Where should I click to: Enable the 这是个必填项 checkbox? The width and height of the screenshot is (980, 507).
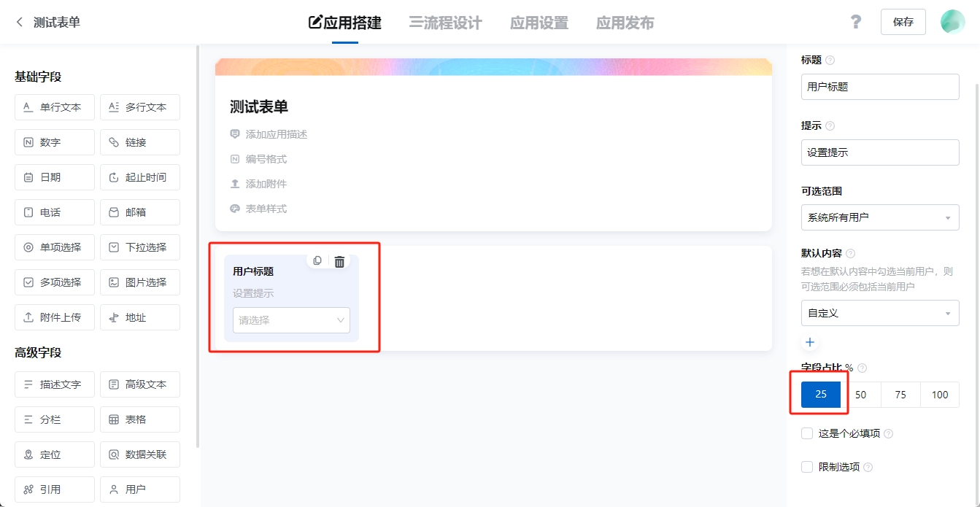(807, 433)
